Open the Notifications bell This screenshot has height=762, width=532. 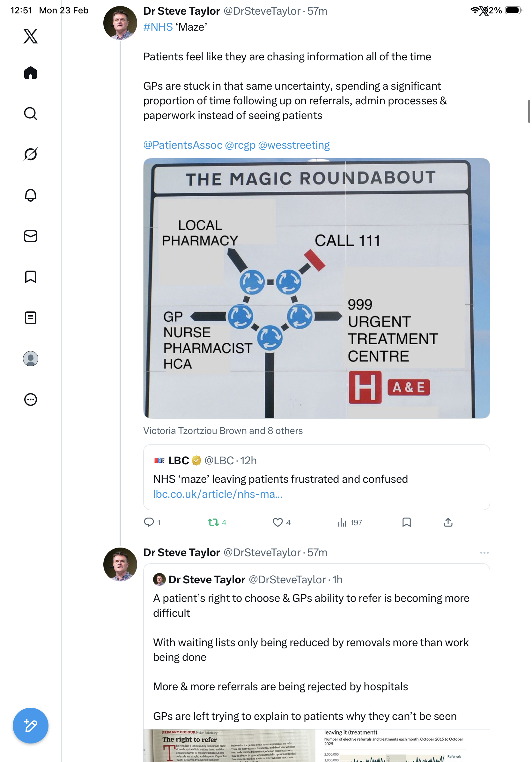tap(31, 195)
